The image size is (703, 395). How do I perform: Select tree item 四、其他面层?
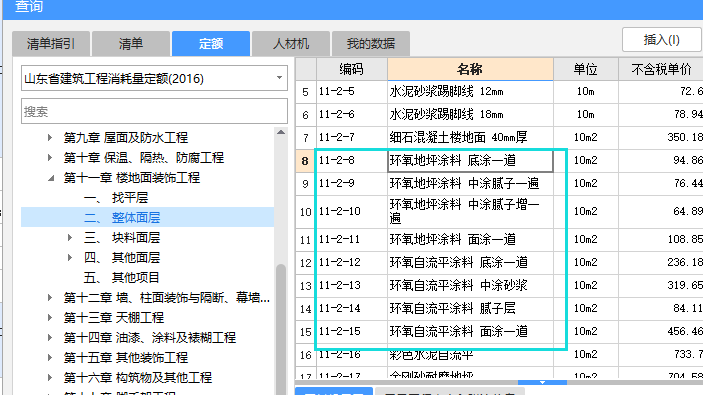click(122, 257)
